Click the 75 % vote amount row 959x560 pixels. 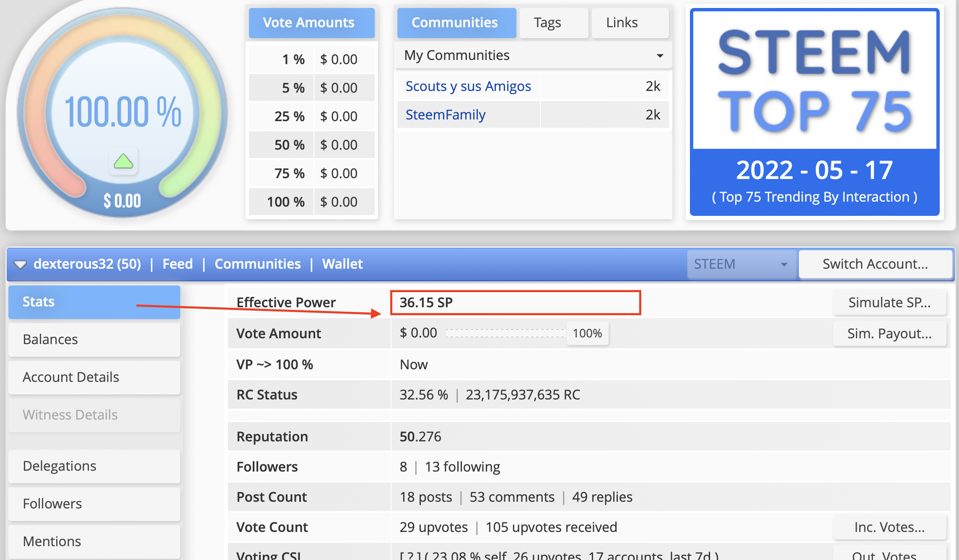point(311,174)
